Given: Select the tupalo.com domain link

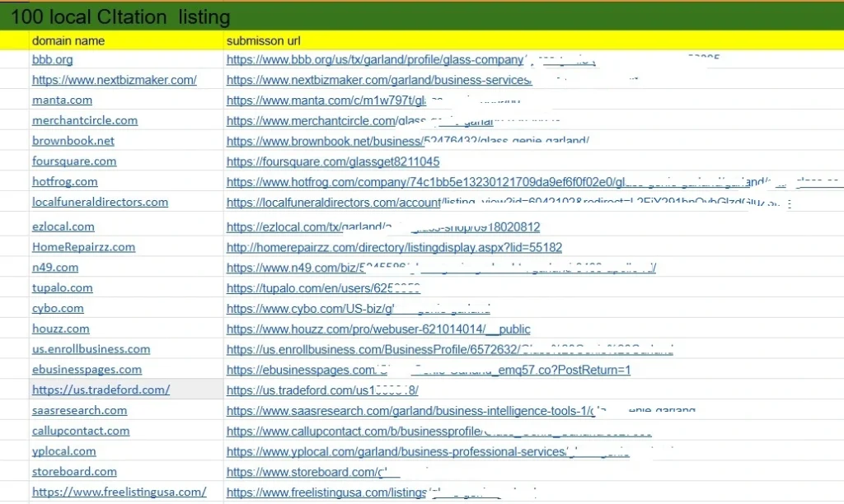Looking at the screenshot, I should coord(62,288).
